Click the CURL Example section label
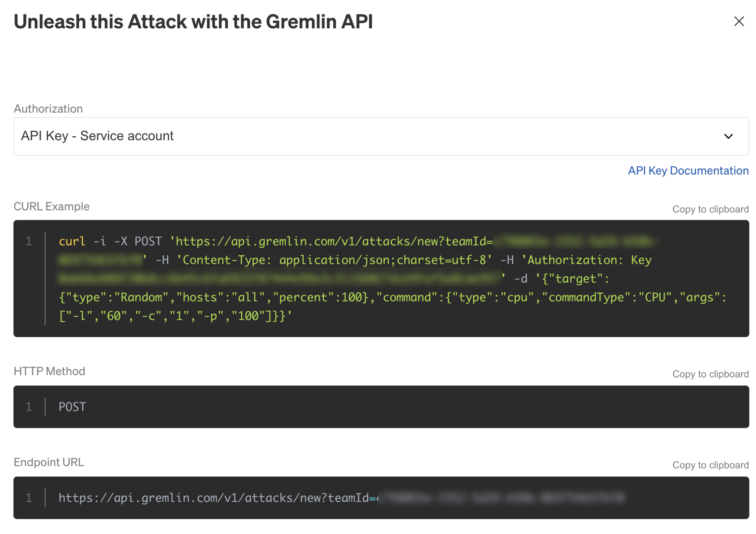 coord(51,206)
